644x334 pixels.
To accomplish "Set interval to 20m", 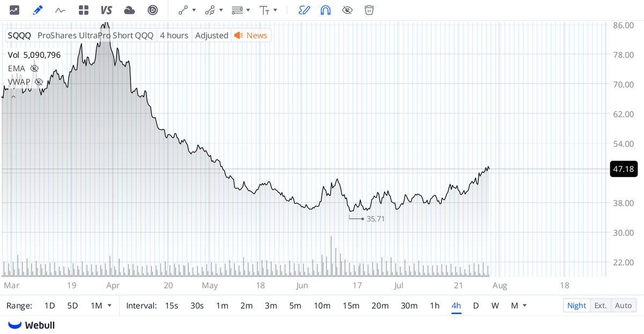I will click(380, 306).
